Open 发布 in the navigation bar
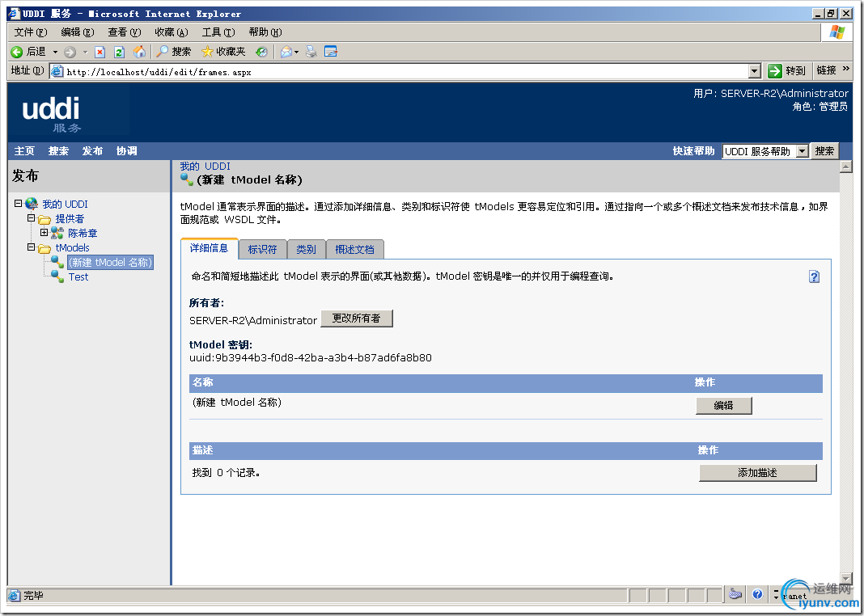Viewport: 864px width, 616px height. [92, 151]
